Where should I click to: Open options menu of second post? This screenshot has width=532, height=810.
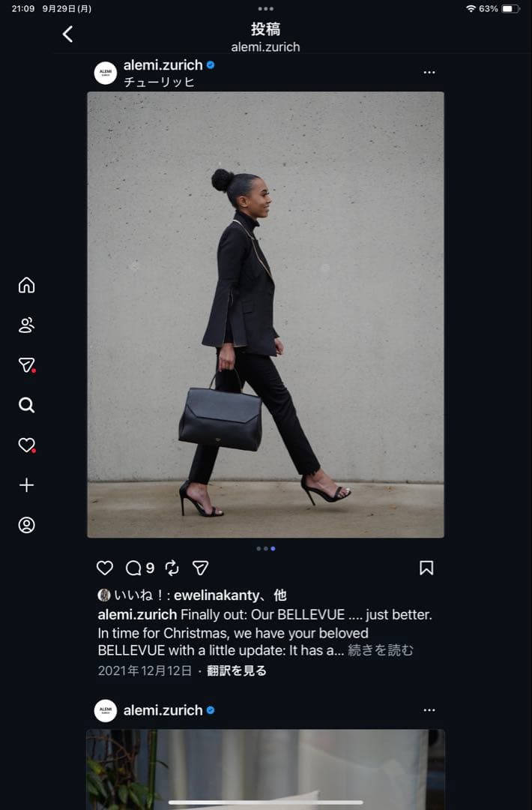[x=429, y=710]
